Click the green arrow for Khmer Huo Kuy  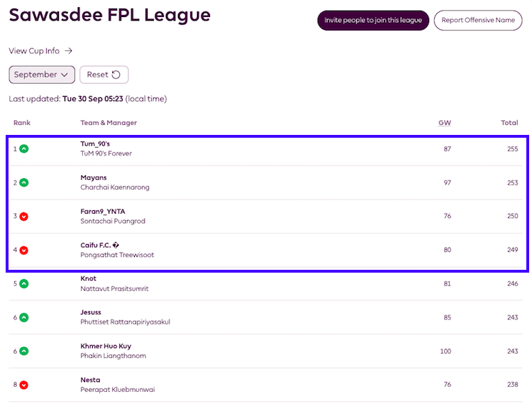pyautogui.click(x=23, y=351)
